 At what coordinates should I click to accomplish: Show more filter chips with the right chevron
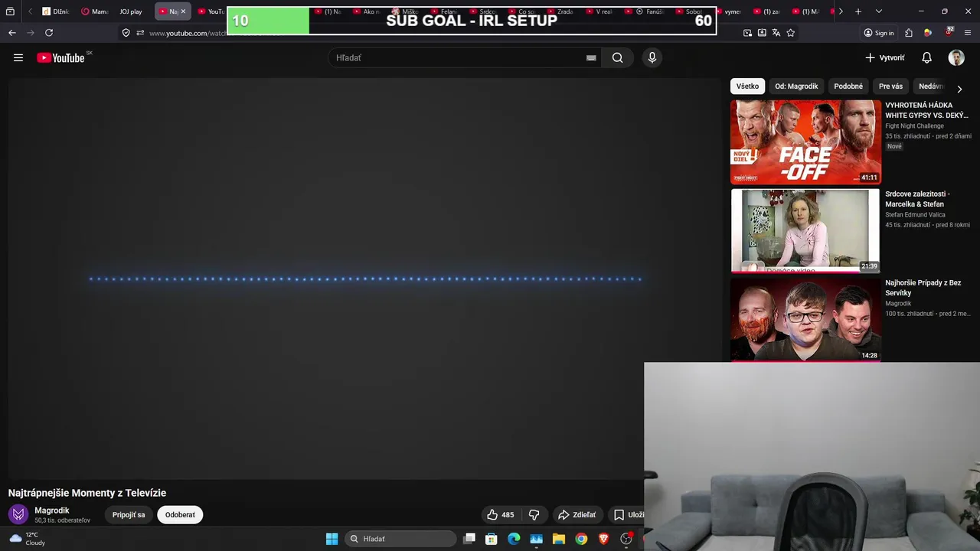pyautogui.click(x=959, y=89)
